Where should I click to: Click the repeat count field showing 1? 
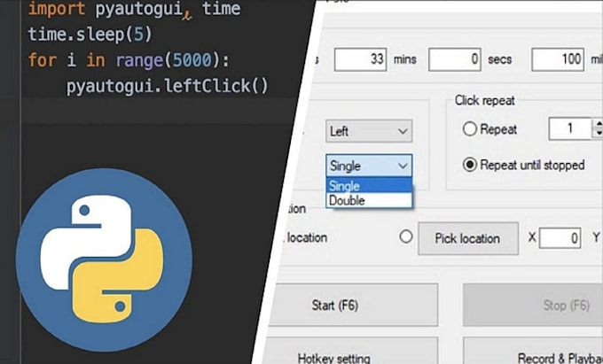(x=569, y=128)
